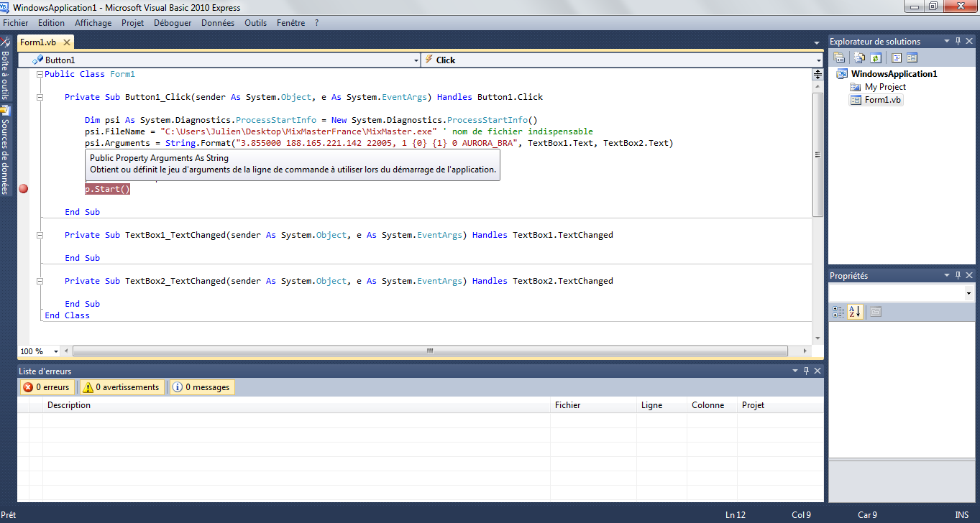Collapse the TextBox1_TextChanged sub outline
This screenshot has height=523, width=980.
point(40,235)
